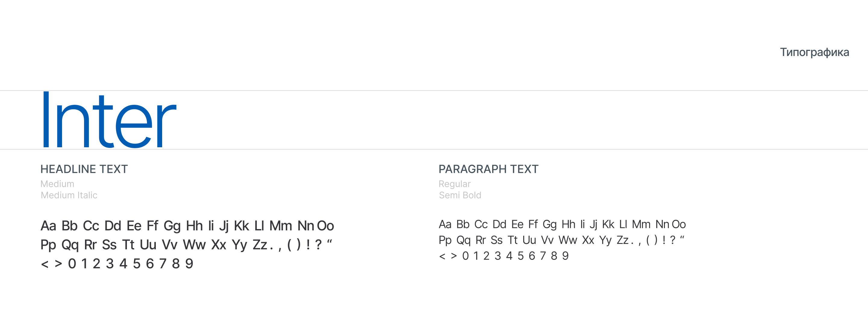The image size is (868, 318).
Task: Click the Semi Bold weight label
Action: coord(460,195)
